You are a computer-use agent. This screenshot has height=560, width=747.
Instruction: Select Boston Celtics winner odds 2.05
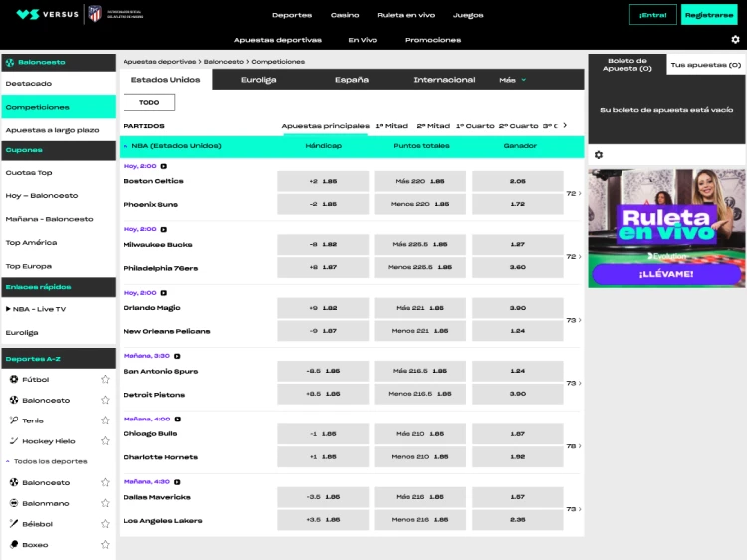(517, 181)
